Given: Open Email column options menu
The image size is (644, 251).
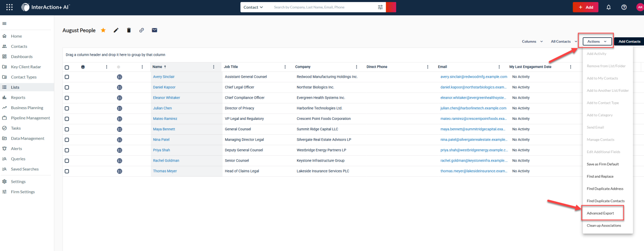Looking at the screenshot, I should click(x=499, y=67).
